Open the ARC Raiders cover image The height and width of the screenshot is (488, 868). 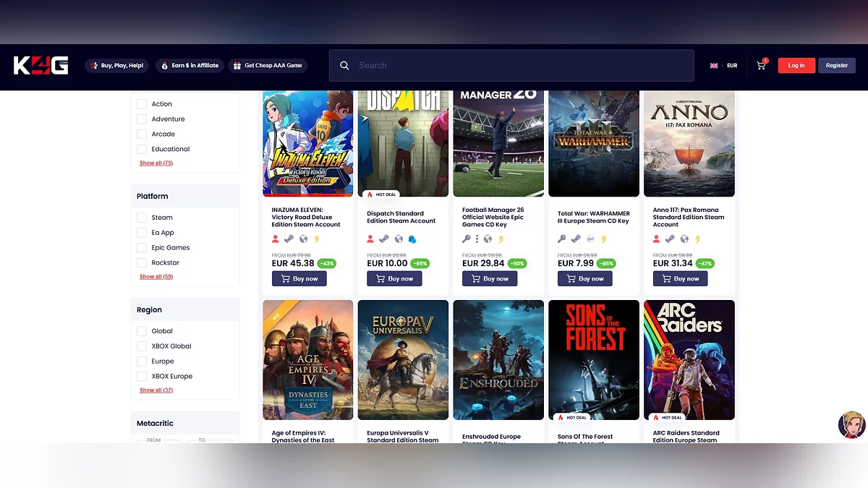[689, 360]
